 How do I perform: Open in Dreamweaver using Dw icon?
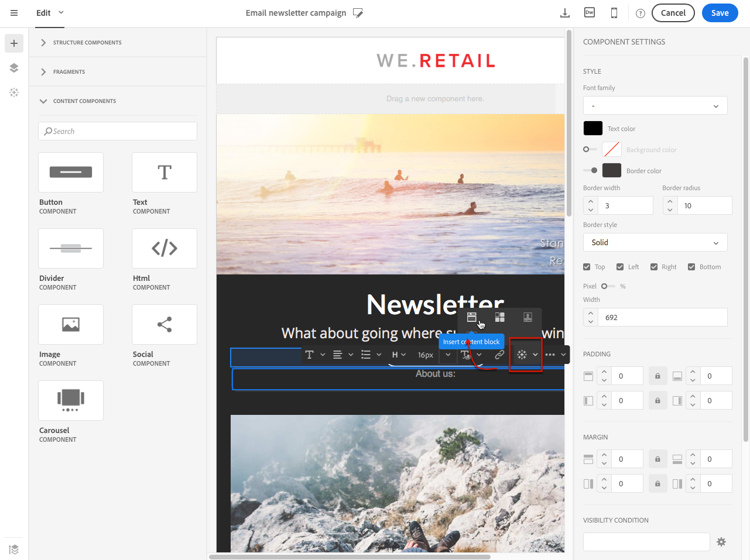pos(590,13)
